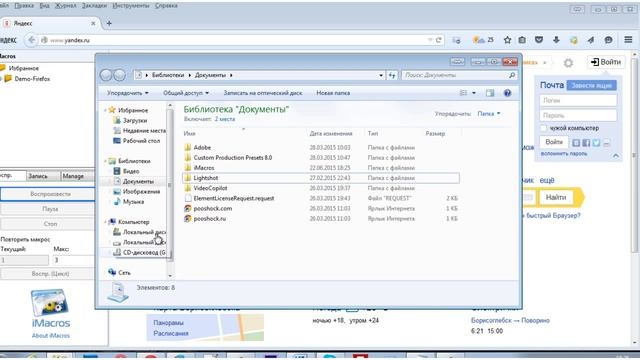Focus the iMacros Макс repeat field

(x=74, y=260)
